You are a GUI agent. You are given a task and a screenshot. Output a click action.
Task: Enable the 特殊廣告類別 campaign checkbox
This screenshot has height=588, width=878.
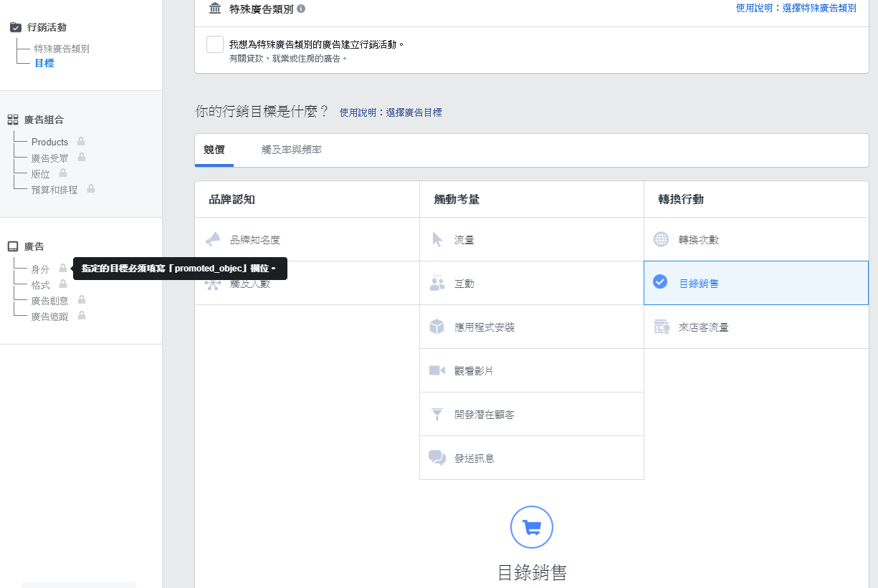[214, 44]
